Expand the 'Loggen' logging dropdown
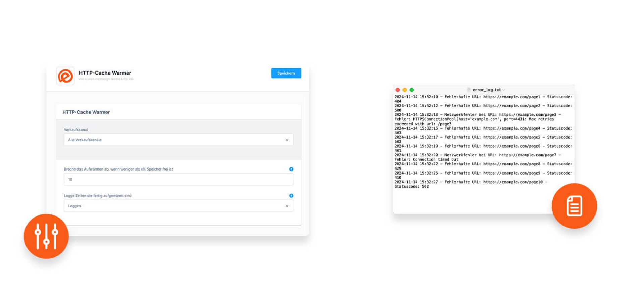The width and height of the screenshot is (644, 290). [x=178, y=206]
